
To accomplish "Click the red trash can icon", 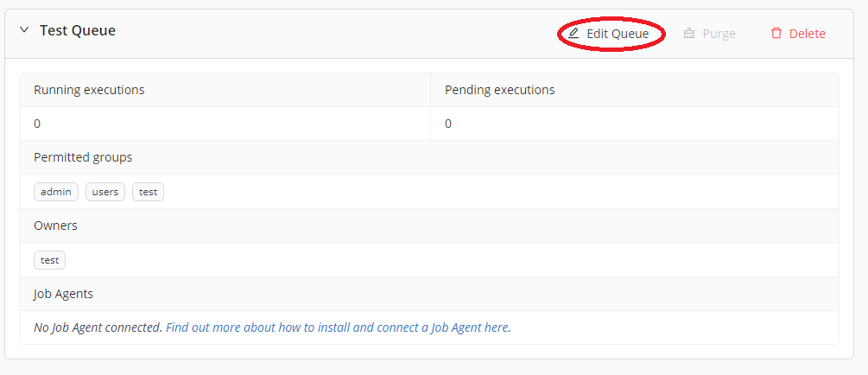I will click(x=776, y=34).
